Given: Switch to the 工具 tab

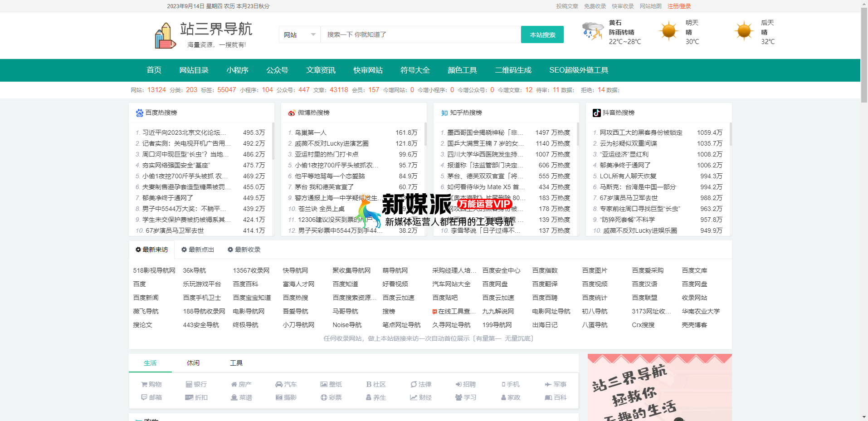Looking at the screenshot, I should (x=236, y=363).
